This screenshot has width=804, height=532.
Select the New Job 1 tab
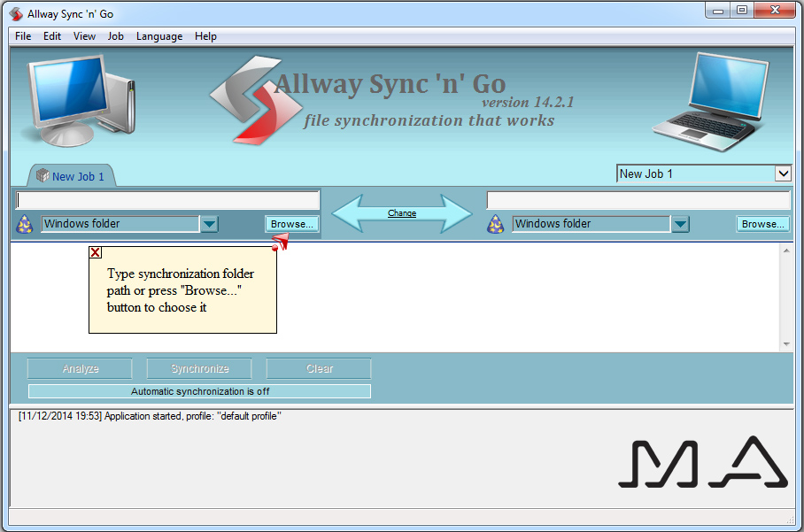71,176
